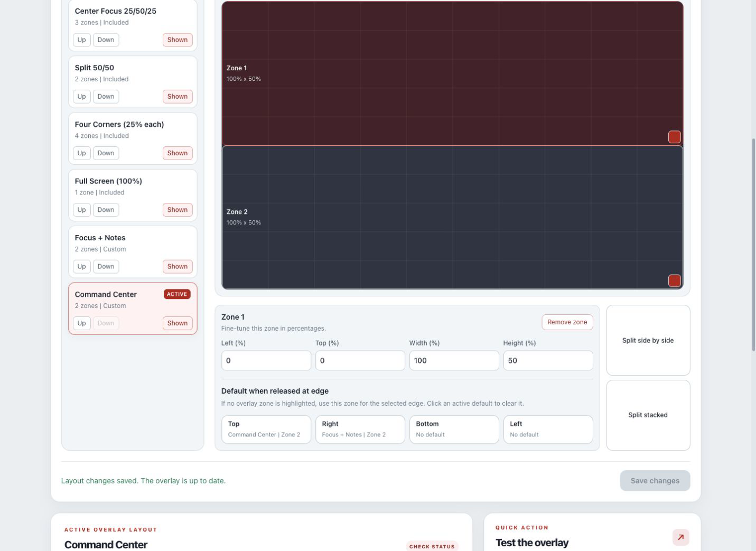The image size is (756, 551).
Task: Select the Focus + Notes title
Action: tap(100, 238)
